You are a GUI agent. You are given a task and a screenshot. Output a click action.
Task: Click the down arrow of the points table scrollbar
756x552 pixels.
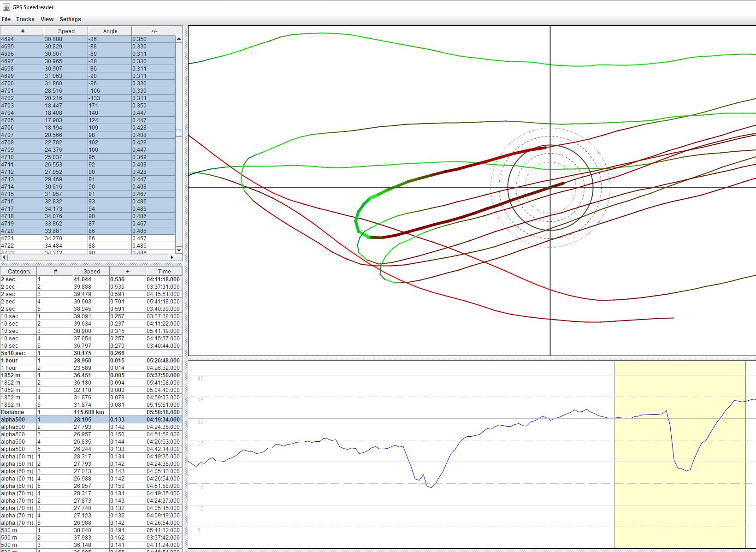pyautogui.click(x=179, y=249)
